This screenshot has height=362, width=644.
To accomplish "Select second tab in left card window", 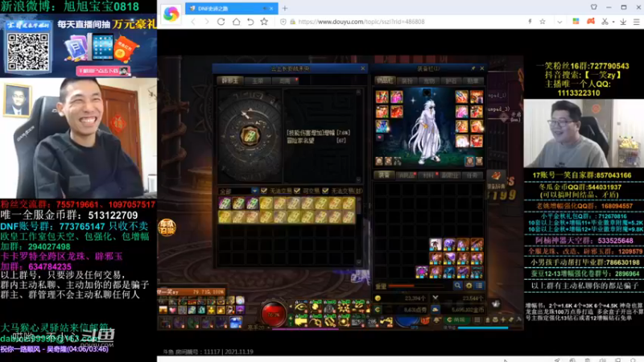I will click(x=258, y=81).
